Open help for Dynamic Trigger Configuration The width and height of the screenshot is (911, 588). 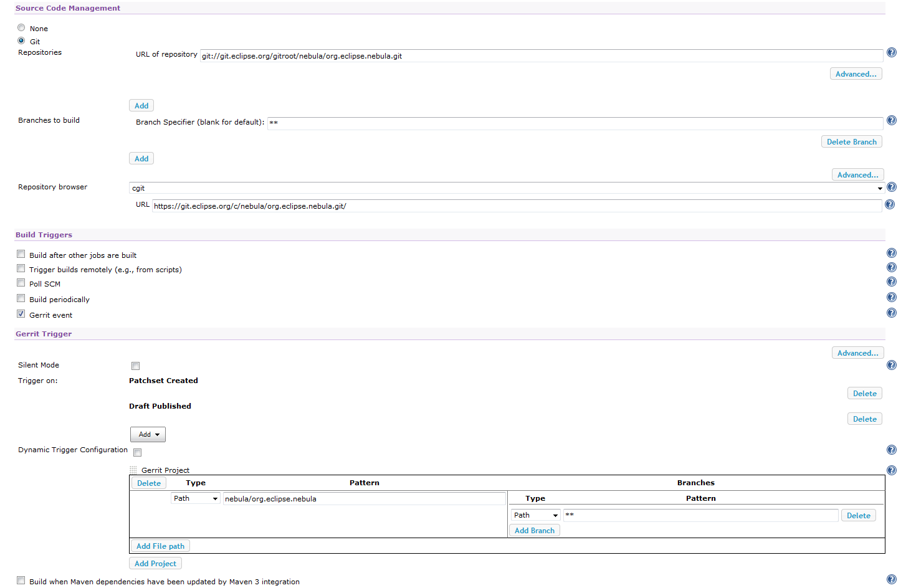[891, 449]
